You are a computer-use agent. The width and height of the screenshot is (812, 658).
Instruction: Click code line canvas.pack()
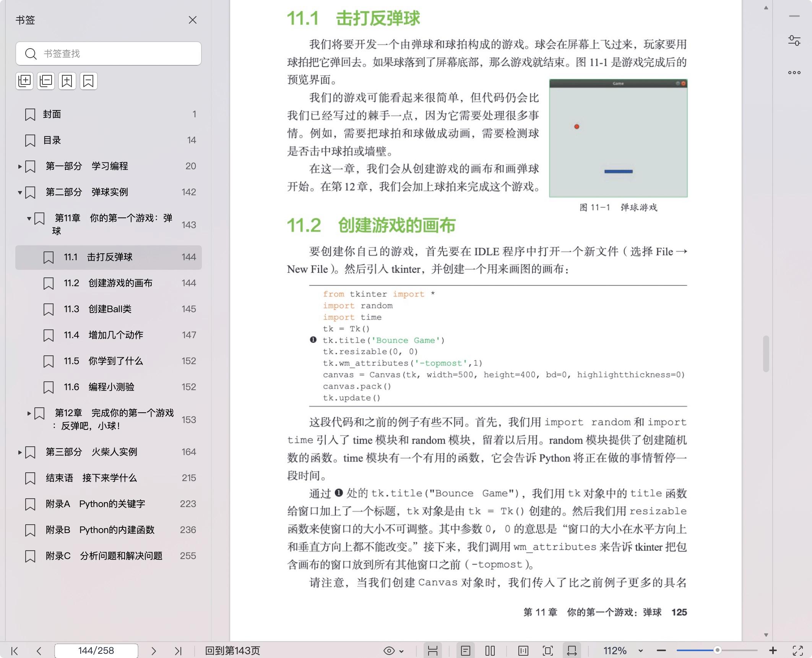click(357, 386)
